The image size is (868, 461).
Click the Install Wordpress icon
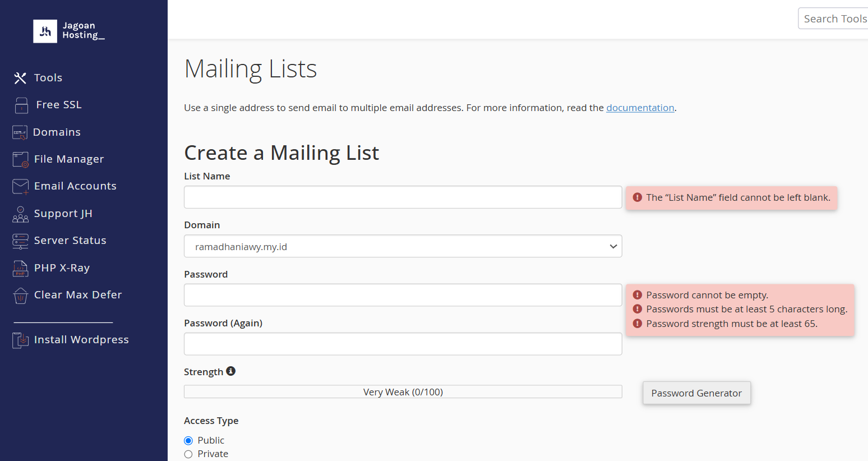[20, 340]
